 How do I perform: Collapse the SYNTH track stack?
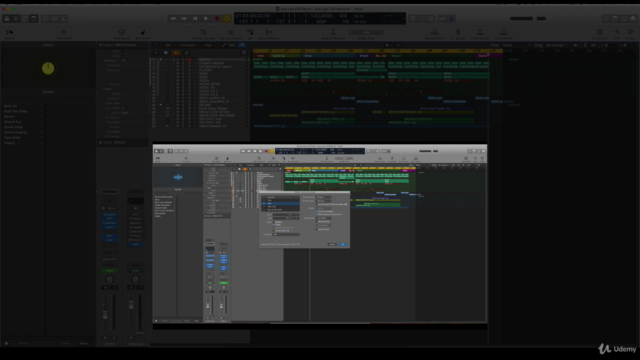(160, 60)
